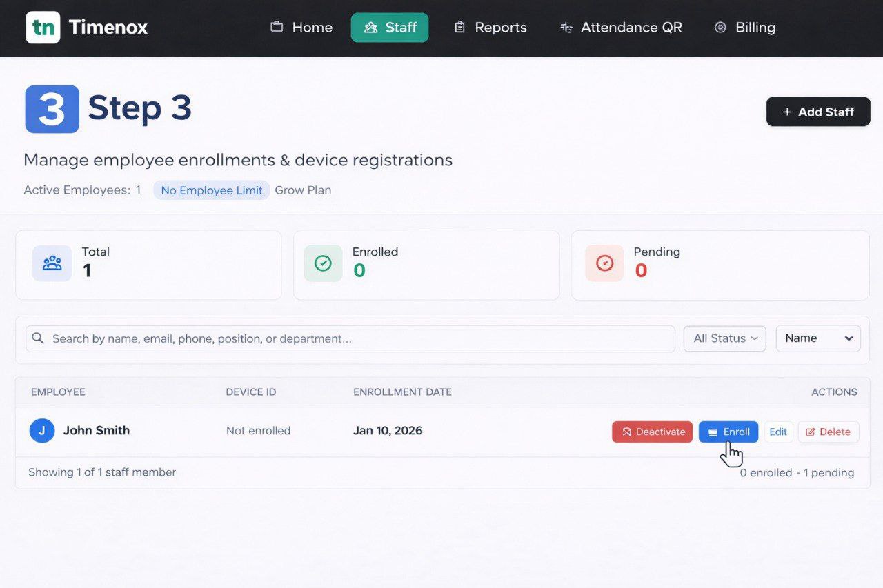Open the Attendance QR page
This screenshot has height=588, width=883.
pyautogui.click(x=620, y=28)
